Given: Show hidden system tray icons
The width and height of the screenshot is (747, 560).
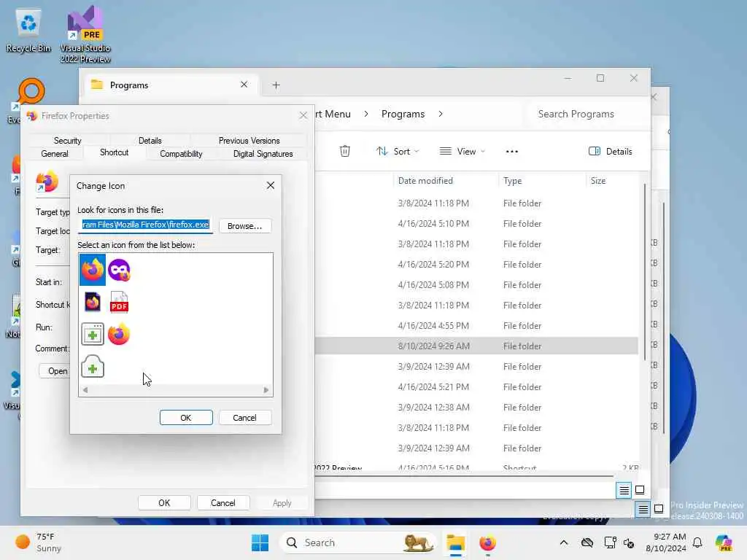Looking at the screenshot, I should click(x=564, y=542).
